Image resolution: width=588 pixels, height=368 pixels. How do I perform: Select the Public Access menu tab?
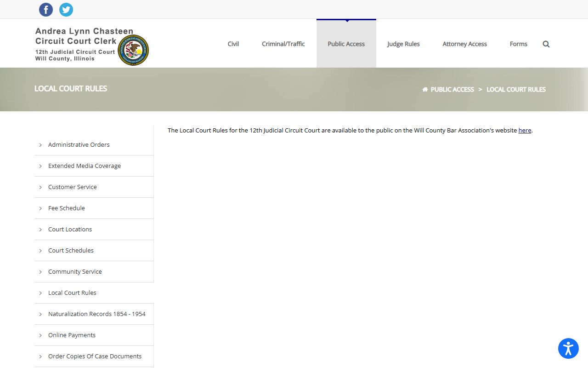tap(346, 44)
